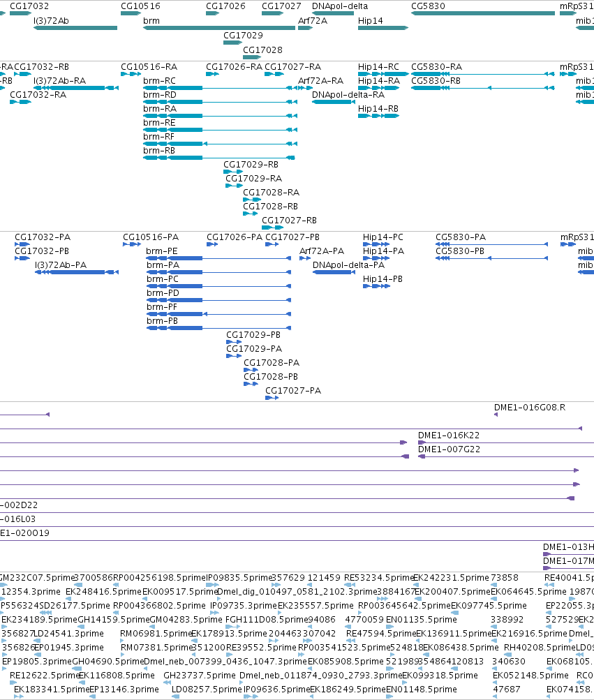
Task: Select the brm-PC protein label
Action: click(x=162, y=279)
